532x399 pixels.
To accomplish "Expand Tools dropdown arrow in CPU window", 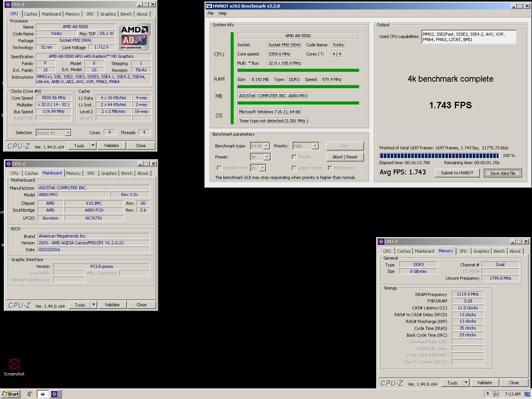I will [x=93, y=146].
